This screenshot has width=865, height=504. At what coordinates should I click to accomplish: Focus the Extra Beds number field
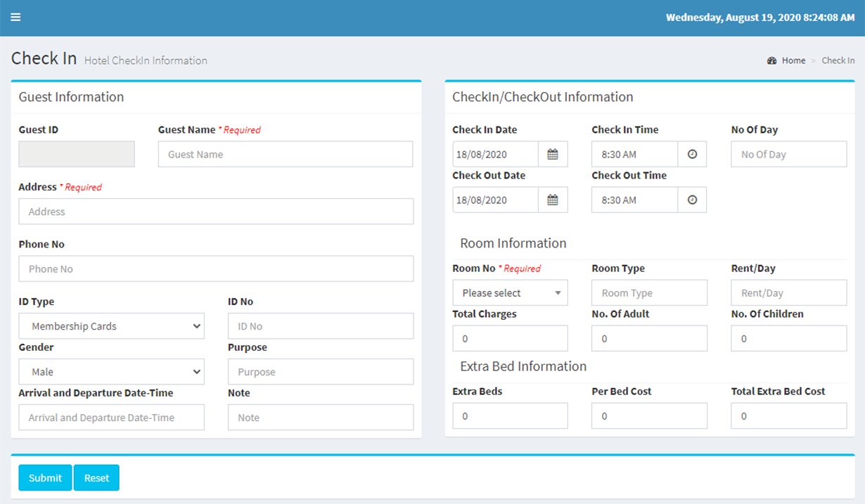pos(510,416)
